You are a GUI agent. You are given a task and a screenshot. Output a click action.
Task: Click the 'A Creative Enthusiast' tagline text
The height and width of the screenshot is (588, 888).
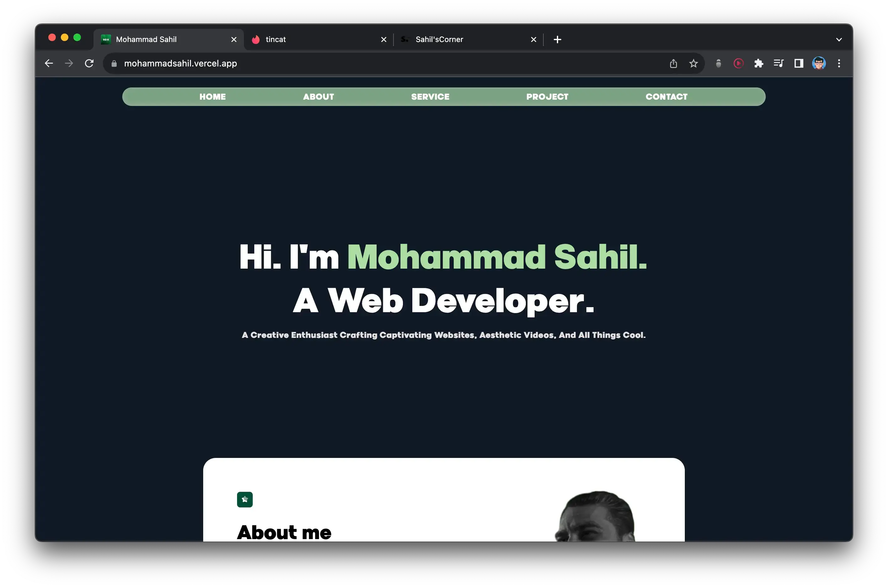(x=444, y=335)
